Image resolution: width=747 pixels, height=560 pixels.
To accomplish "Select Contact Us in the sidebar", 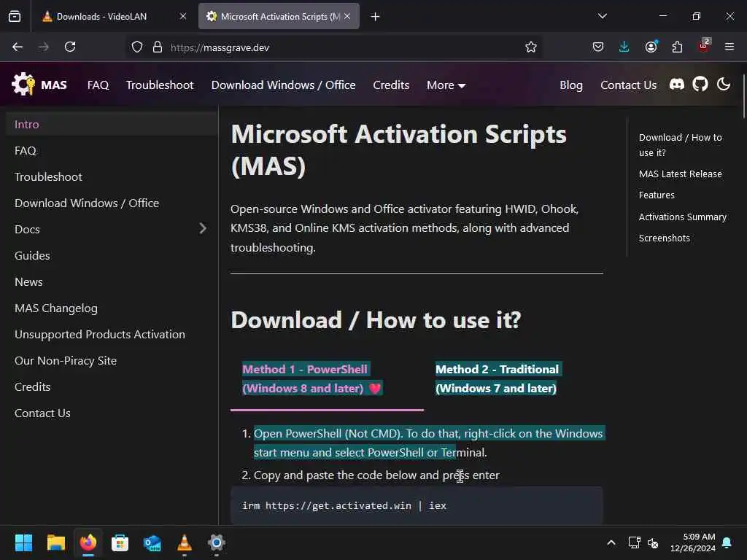I will 112,413.
